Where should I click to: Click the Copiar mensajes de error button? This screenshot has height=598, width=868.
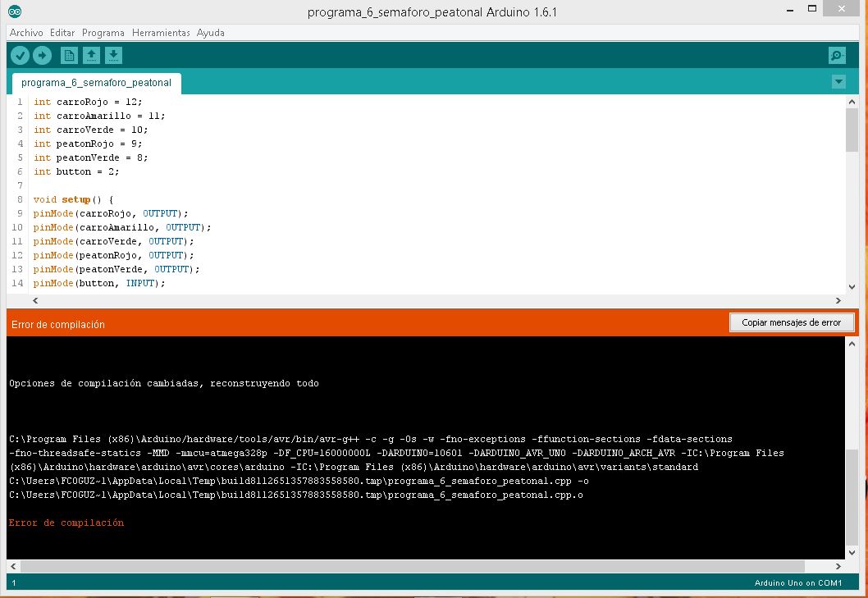pyautogui.click(x=791, y=322)
